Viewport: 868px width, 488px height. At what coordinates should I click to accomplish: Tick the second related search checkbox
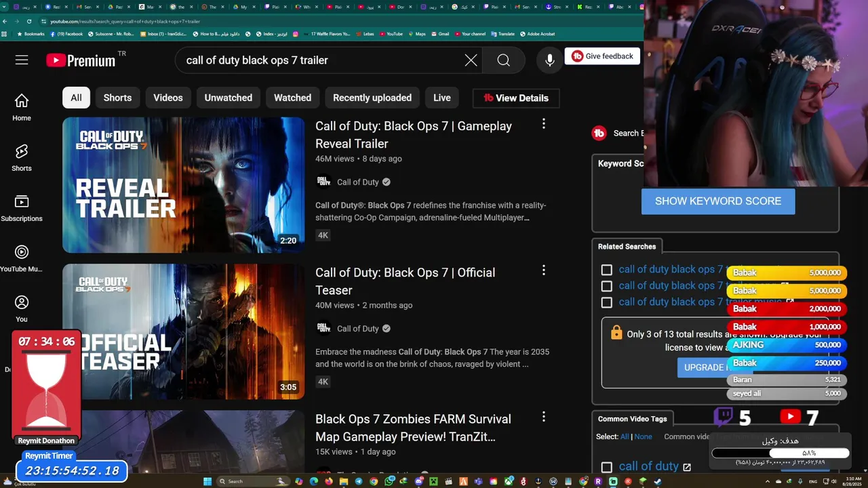tap(607, 286)
